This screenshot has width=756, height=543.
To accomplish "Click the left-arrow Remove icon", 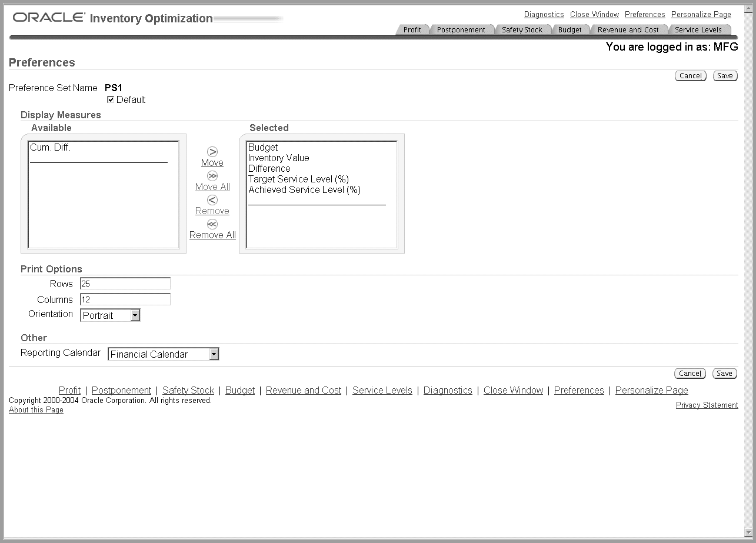I will (212, 200).
